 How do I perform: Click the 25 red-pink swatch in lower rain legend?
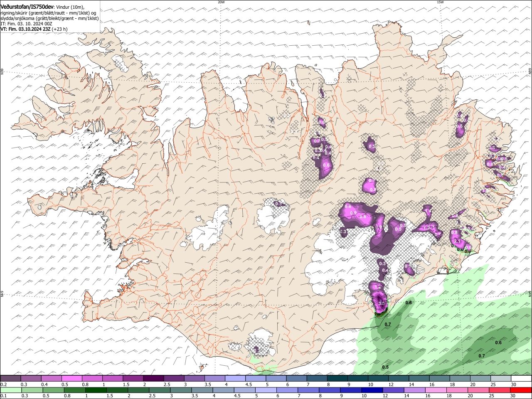click(x=500, y=390)
